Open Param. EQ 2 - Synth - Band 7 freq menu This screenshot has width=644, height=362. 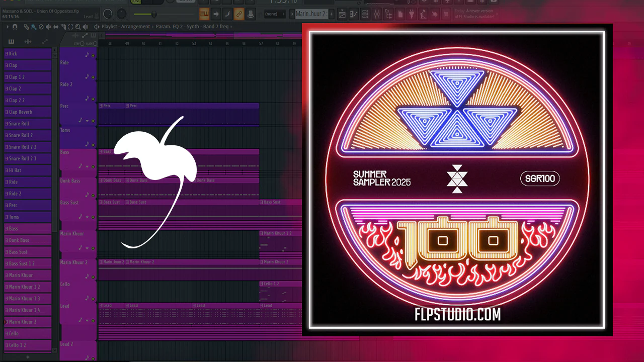(x=192, y=27)
